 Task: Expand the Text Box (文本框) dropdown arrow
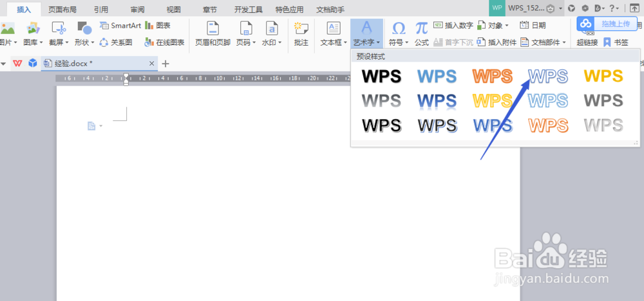click(x=345, y=42)
